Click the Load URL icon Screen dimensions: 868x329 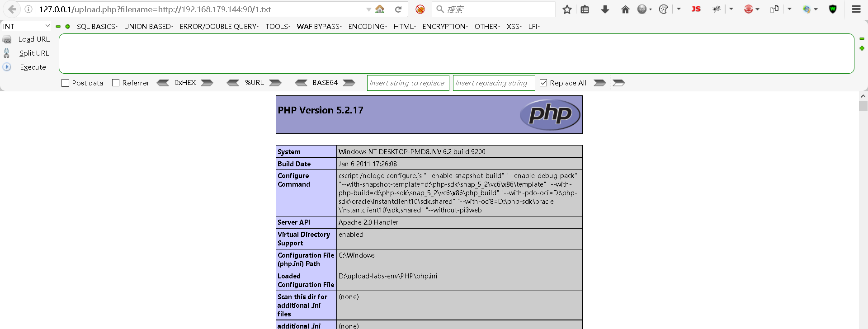7,39
